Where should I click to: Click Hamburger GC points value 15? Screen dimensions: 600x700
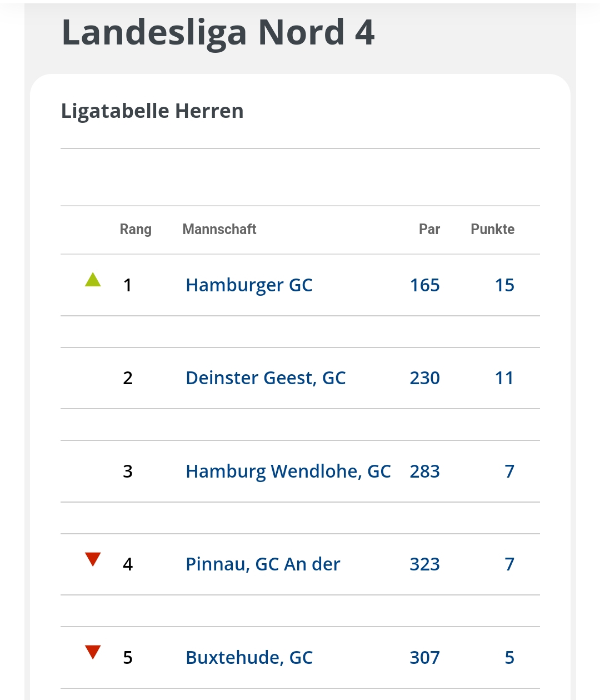[x=504, y=285]
